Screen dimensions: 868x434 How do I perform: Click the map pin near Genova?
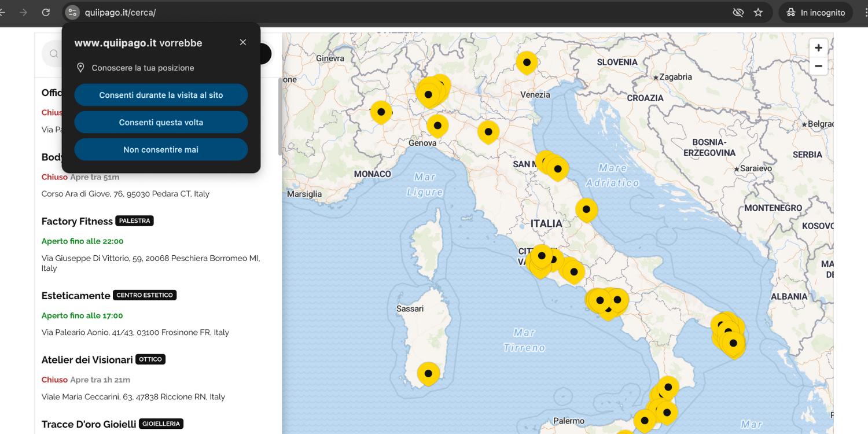tap(437, 125)
